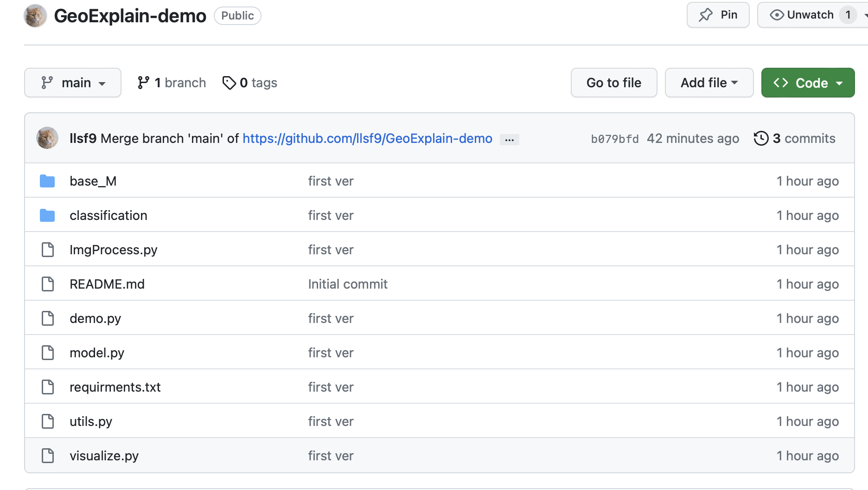The width and height of the screenshot is (868, 490).
Task: Follow the https://github.com/llsf9/GeoExplain-demo link
Action: [367, 138]
